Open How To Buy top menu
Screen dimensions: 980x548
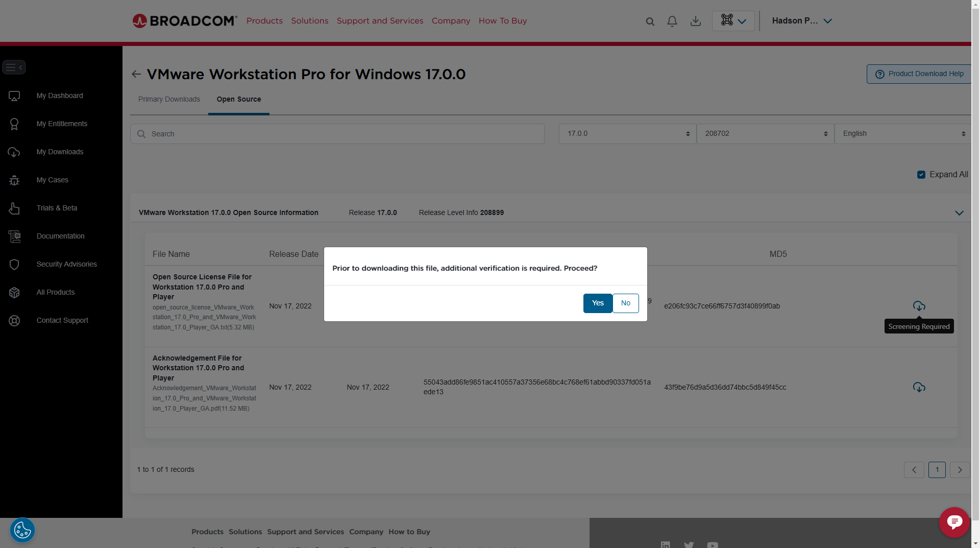point(503,21)
